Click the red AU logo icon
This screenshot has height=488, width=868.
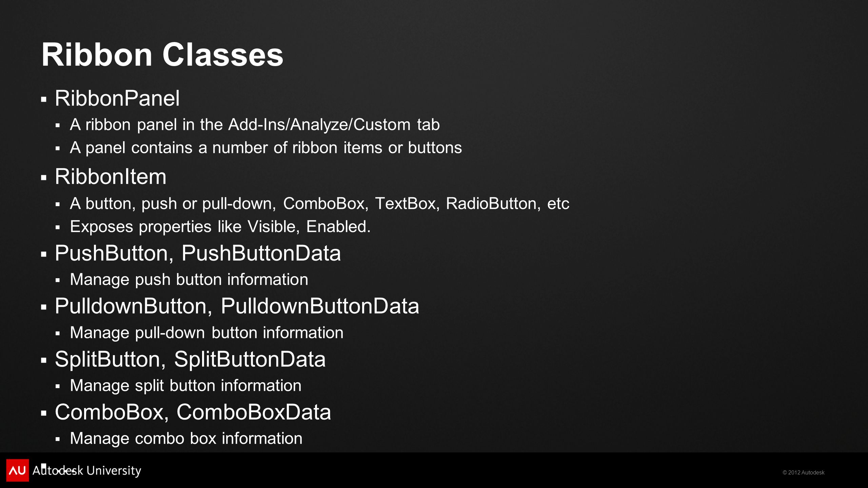point(18,470)
